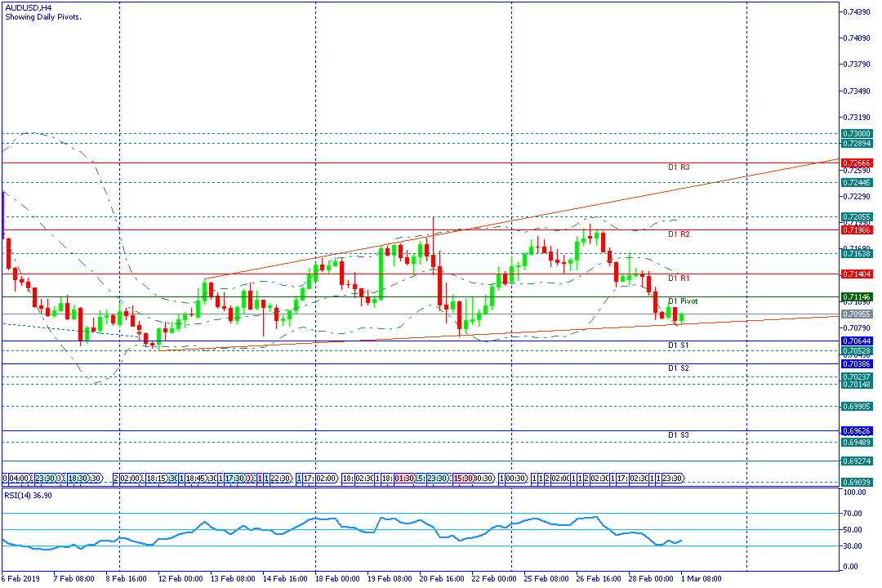The image size is (882, 588).
Task: Click the blue 0.70386 S2 price tag
Action: [x=857, y=363]
